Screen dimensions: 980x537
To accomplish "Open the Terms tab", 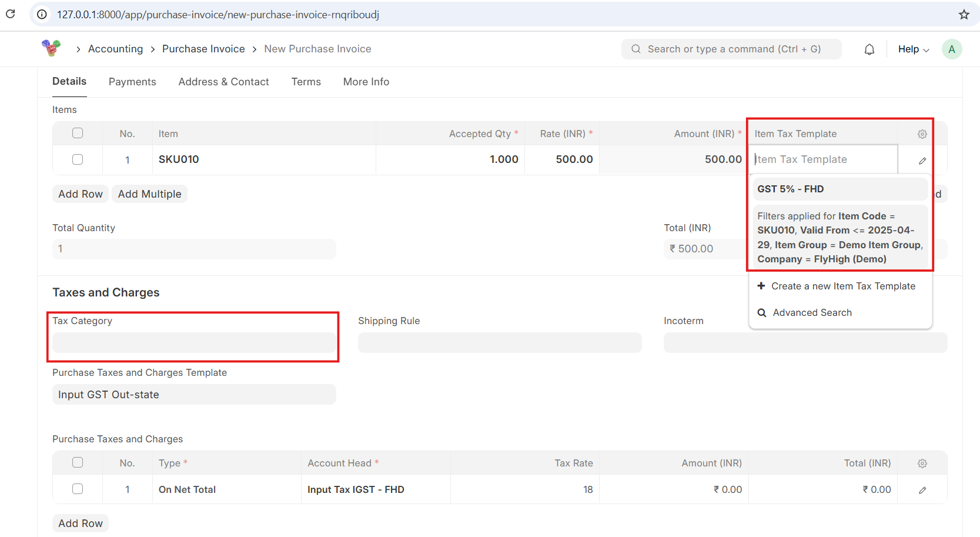I will pos(306,82).
